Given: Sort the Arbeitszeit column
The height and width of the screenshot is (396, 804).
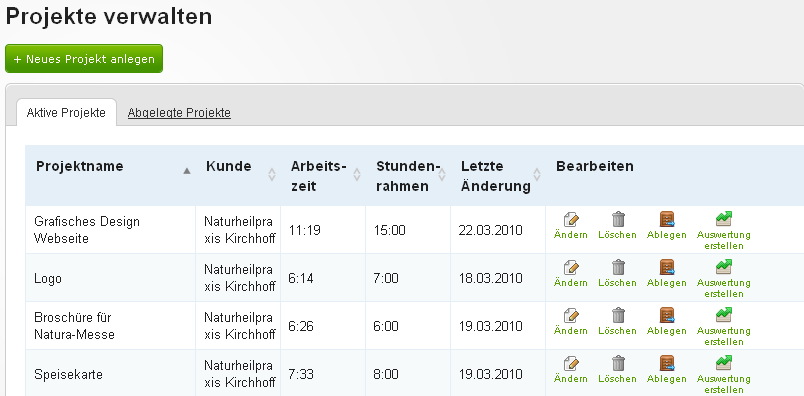Looking at the screenshot, I should point(357,175).
